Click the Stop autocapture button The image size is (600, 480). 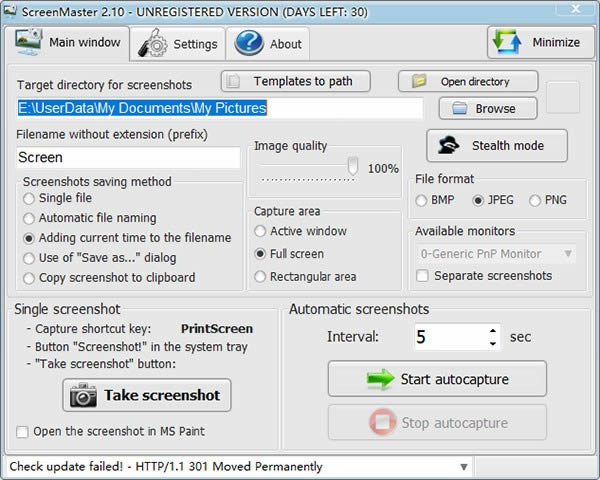437,422
